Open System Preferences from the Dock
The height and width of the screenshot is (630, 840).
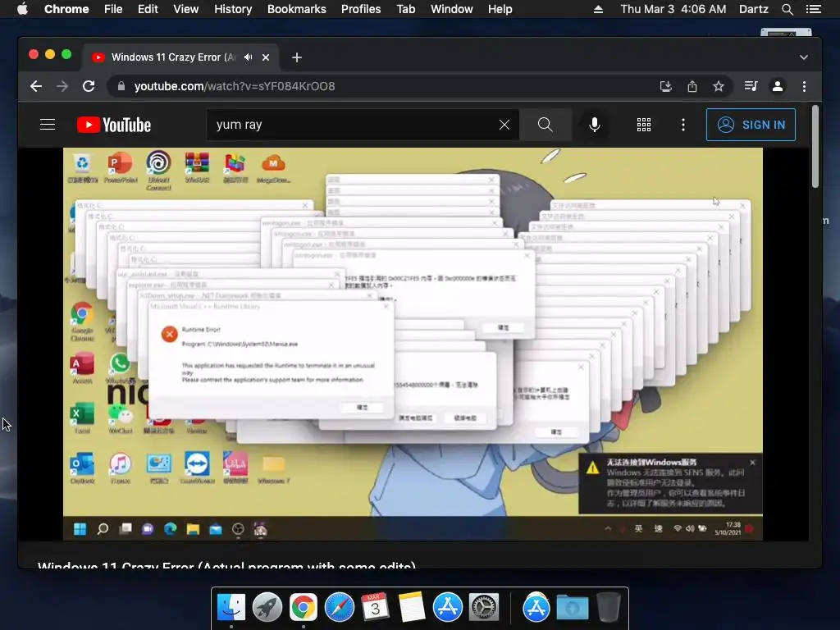point(484,608)
